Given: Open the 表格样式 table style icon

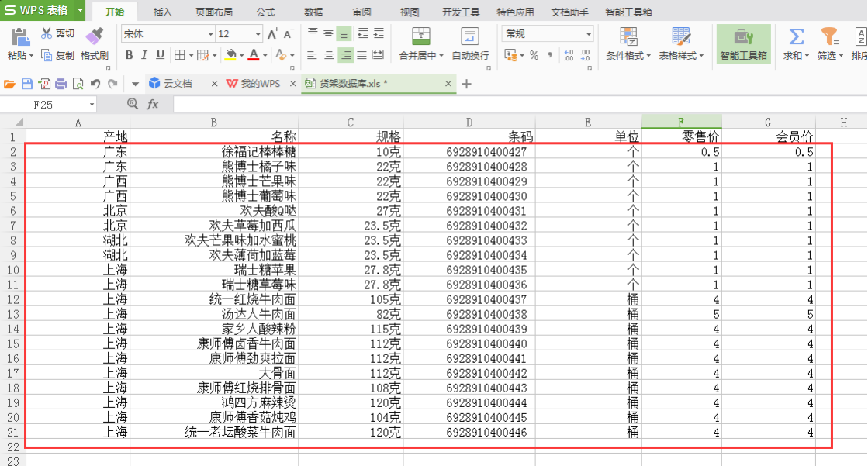Looking at the screenshot, I should 681,36.
